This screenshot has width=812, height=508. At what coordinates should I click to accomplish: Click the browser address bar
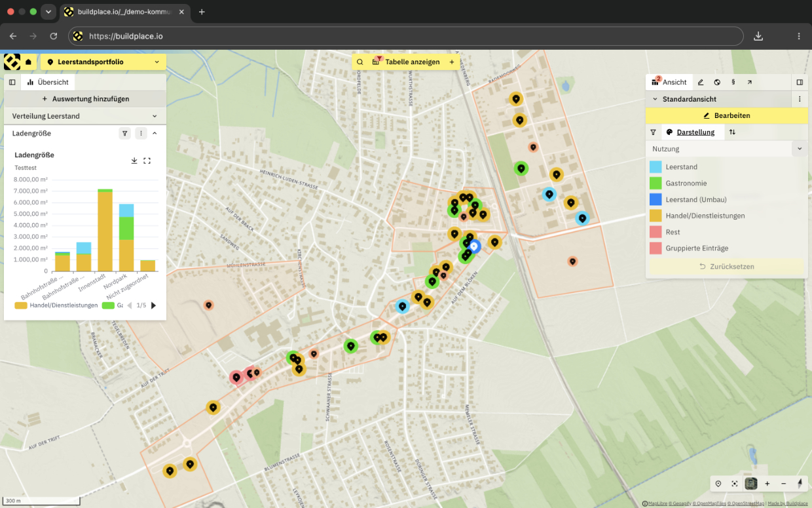(x=406, y=36)
